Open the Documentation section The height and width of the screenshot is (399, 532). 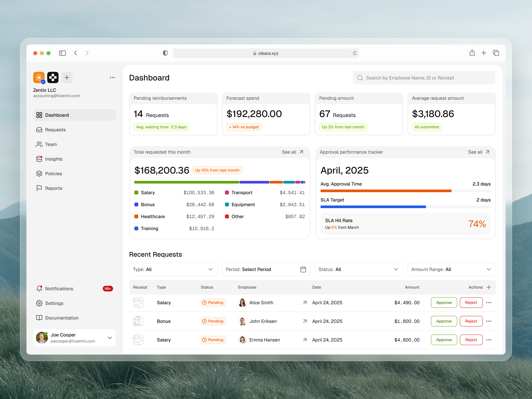(62, 318)
